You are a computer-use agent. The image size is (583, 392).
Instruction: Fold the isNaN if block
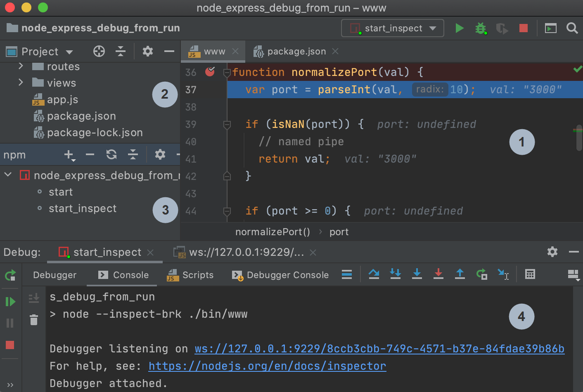(227, 124)
